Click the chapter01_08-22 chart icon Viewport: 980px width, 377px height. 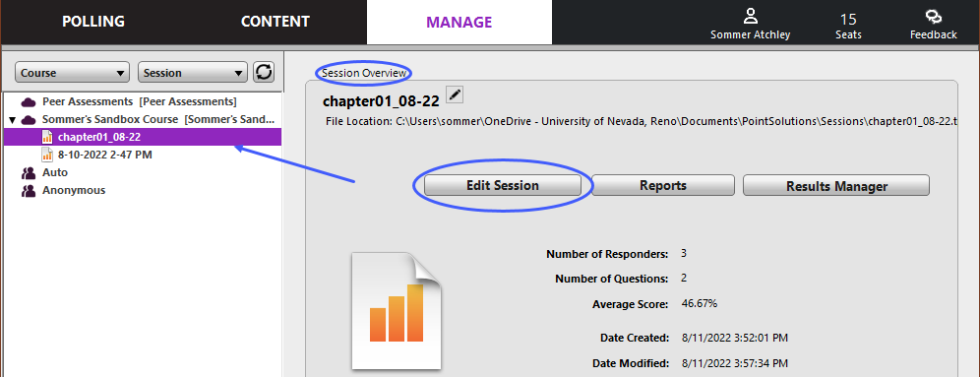(x=47, y=137)
